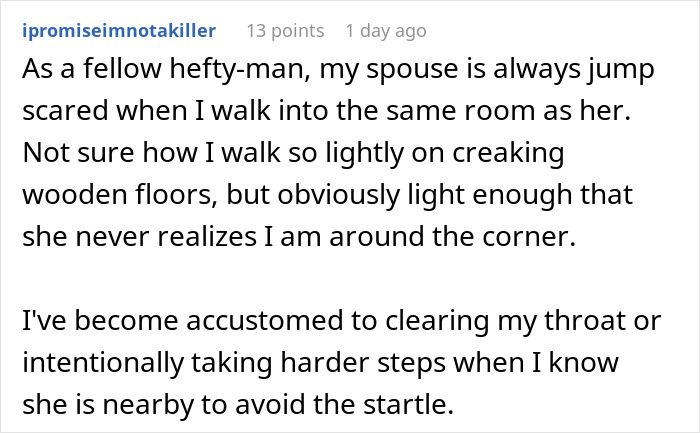Click the blank gap between the paragraphs
Screen dimensions: 700x433
tap(342, 279)
